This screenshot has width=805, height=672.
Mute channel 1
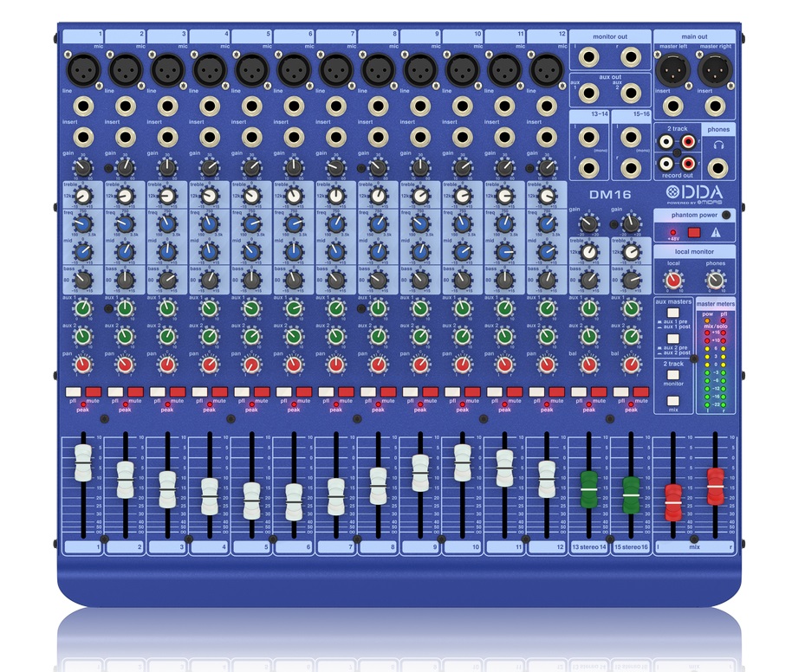click(93, 392)
